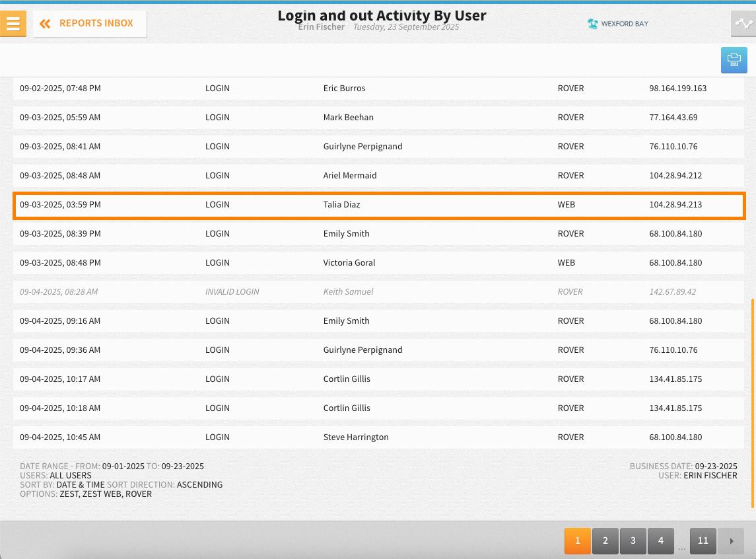Click the pagination ellipsis dots
Image resolution: width=756 pixels, height=559 pixels.
[682, 549]
